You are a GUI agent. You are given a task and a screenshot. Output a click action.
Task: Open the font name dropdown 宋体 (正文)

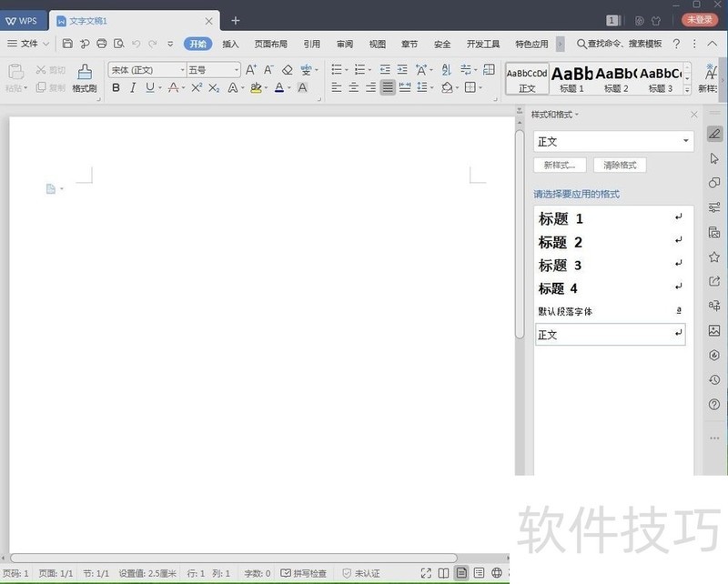pos(146,70)
